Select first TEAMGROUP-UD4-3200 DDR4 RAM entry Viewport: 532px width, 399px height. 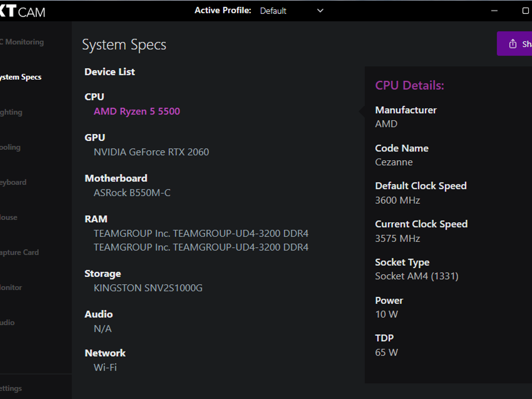click(201, 234)
